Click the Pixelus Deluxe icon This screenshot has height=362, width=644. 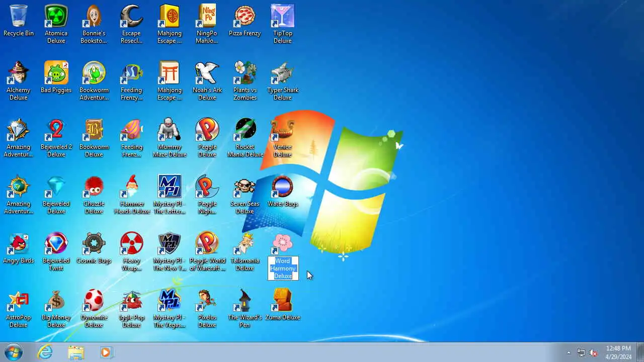tap(207, 300)
